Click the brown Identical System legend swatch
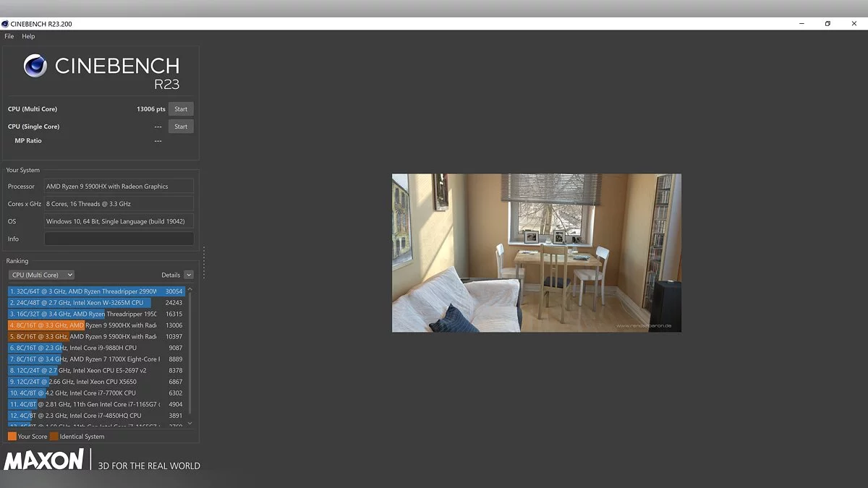The width and height of the screenshot is (868, 488). point(54,437)
